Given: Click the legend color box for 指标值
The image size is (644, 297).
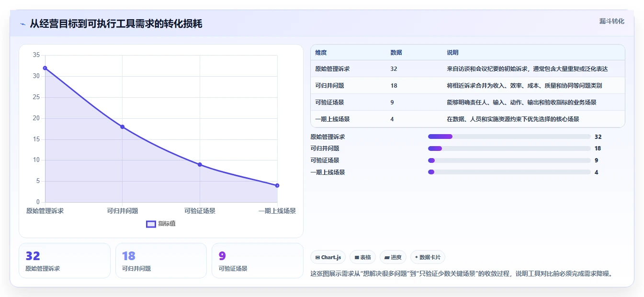Looking at the screenshot, I should pos(151,224).
